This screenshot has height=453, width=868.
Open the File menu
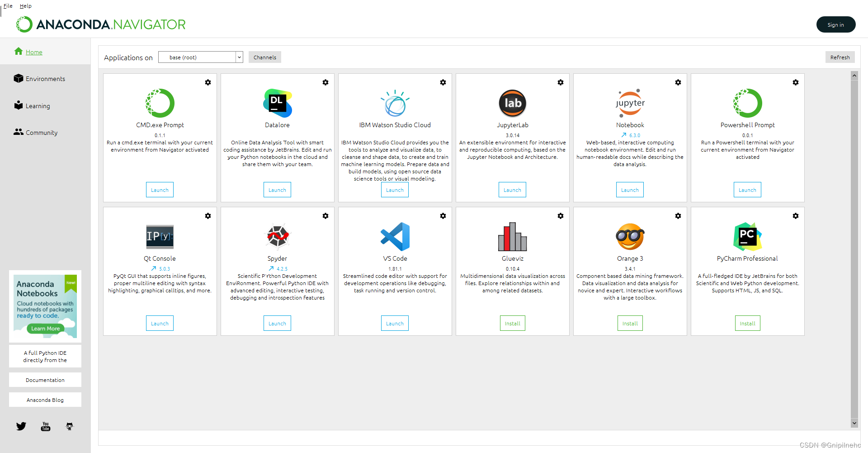8,6
